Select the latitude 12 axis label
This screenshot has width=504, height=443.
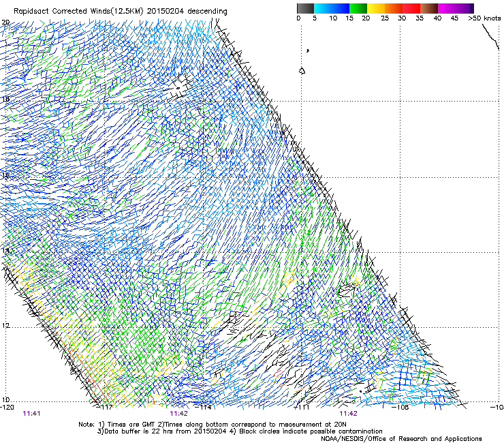point(5,326)
